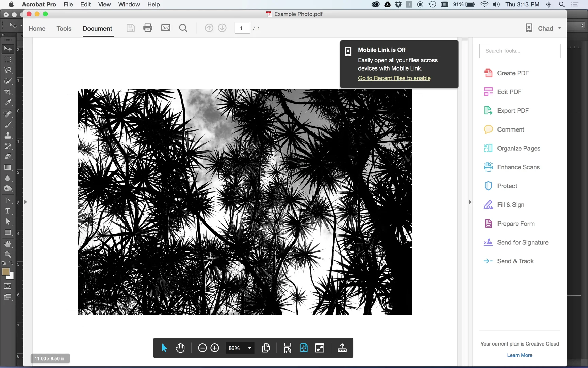Launch the Send for Signature tool
The width and height of the screenshot is (588, 368).
coord(522,242)
